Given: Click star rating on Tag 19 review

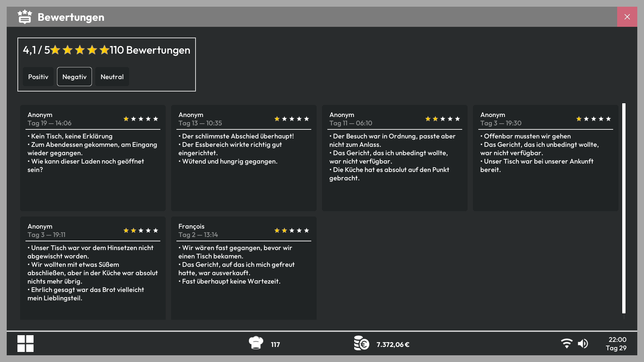Looking at the screenshot, I should 141,119.
